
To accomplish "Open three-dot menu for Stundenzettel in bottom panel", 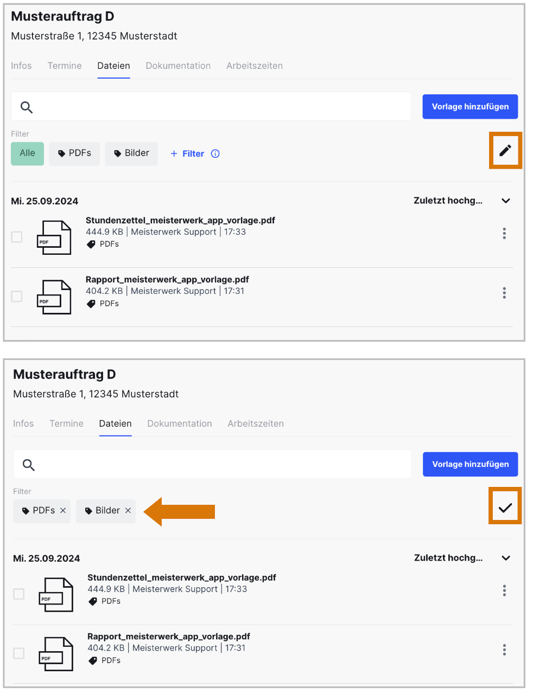I will 504,590.
